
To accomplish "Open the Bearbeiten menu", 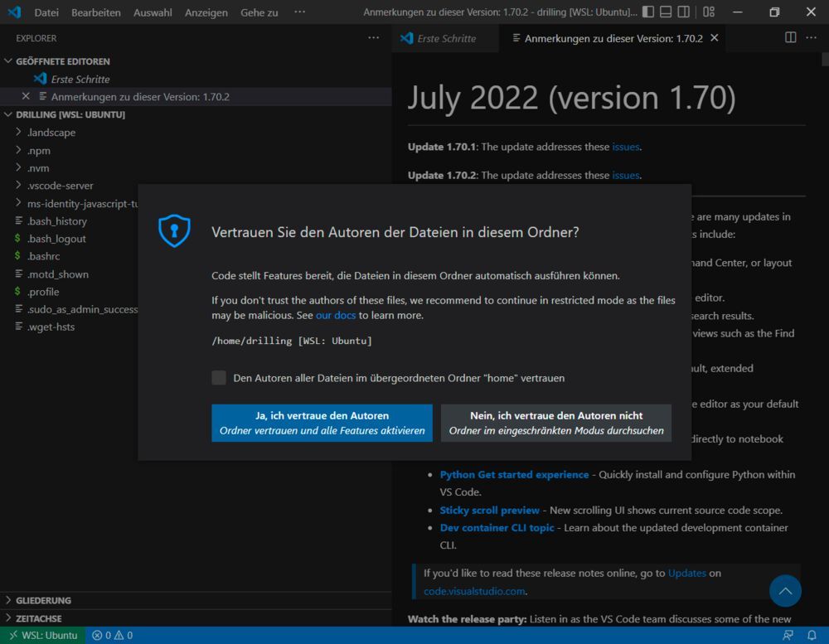I will 95,12.
